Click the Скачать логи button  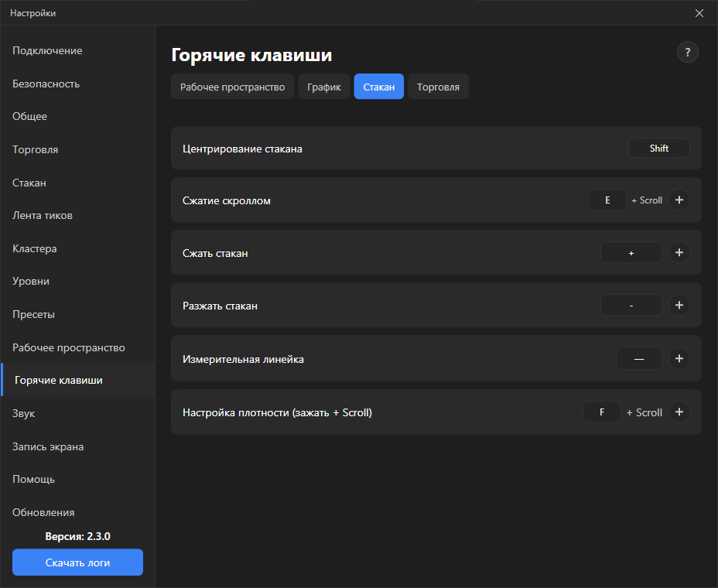pyautogui.click(x=78, y=562)
